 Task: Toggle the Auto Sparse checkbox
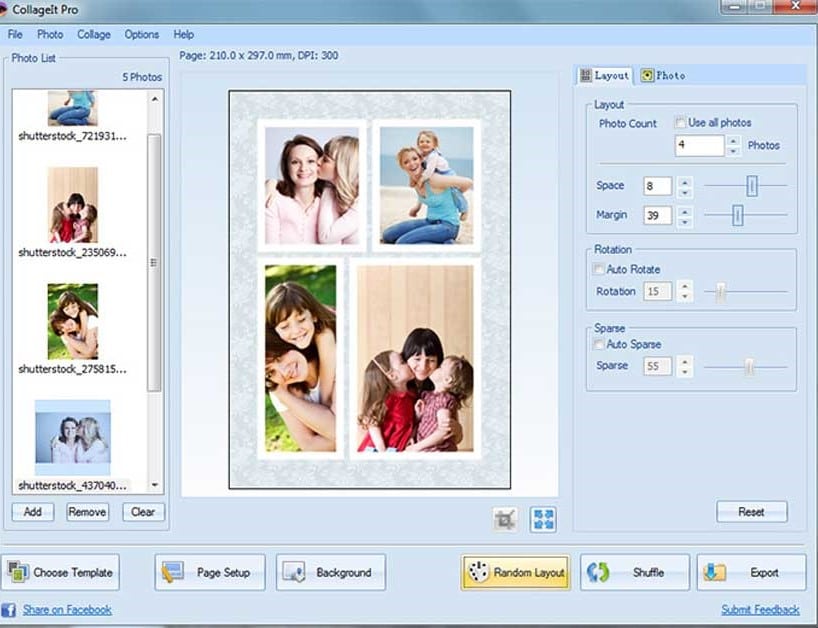(598, 344)
